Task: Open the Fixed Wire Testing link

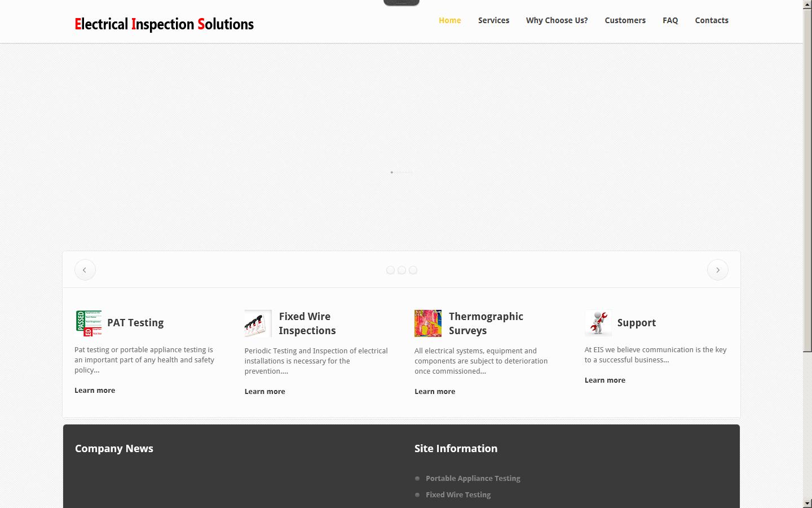Action: point(458,494)
